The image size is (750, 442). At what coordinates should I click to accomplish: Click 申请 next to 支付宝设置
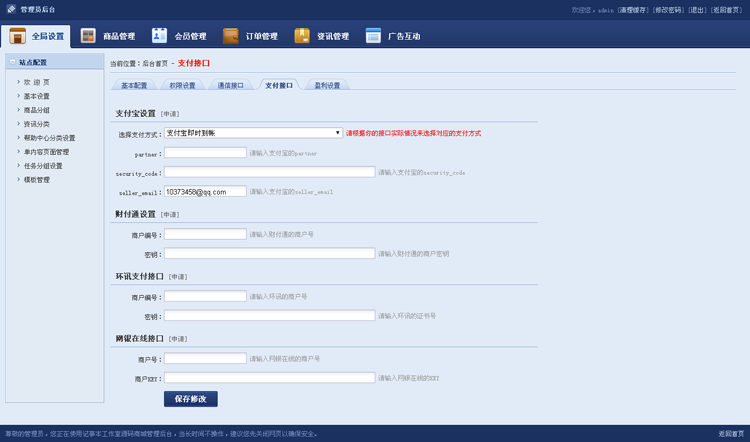tap(170, 114)
